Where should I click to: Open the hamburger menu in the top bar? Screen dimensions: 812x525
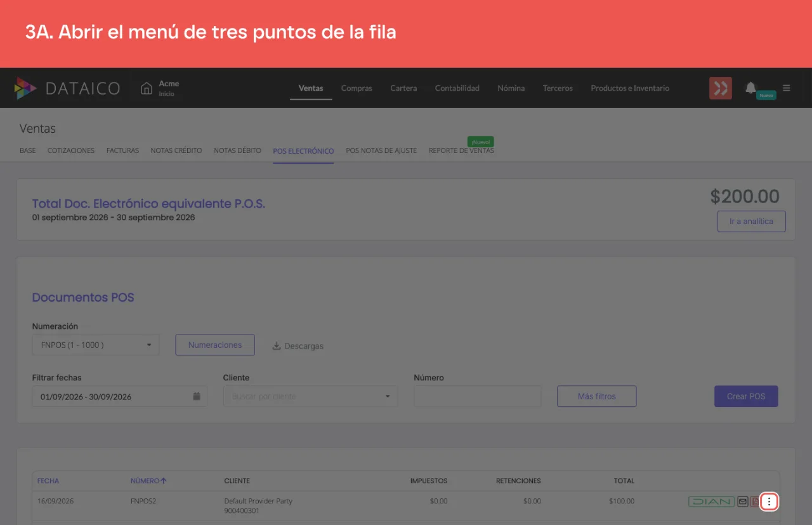click(x=787, y=88)
